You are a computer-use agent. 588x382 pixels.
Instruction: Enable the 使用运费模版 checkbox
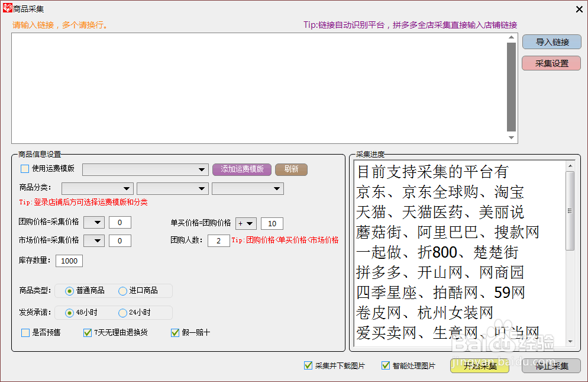24,168
